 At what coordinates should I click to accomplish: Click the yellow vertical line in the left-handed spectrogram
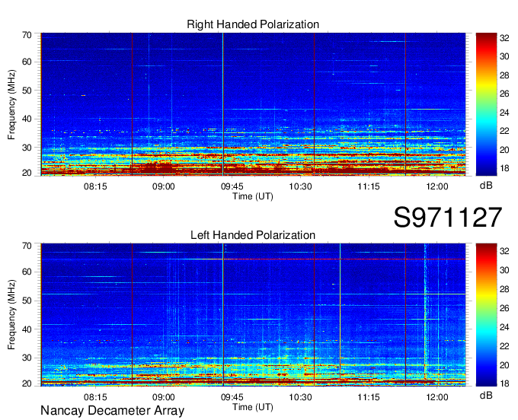pos(340,315)
